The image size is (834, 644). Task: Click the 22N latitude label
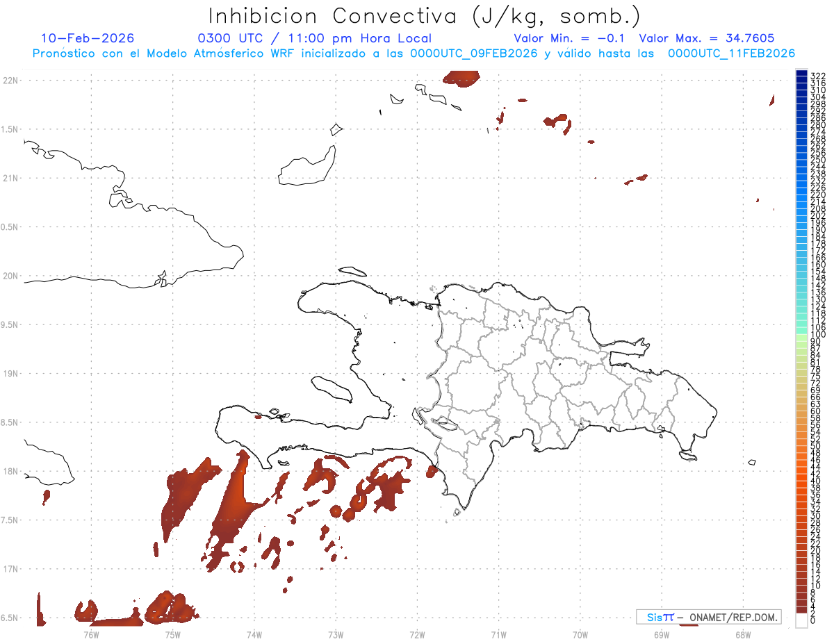[10, 80]
